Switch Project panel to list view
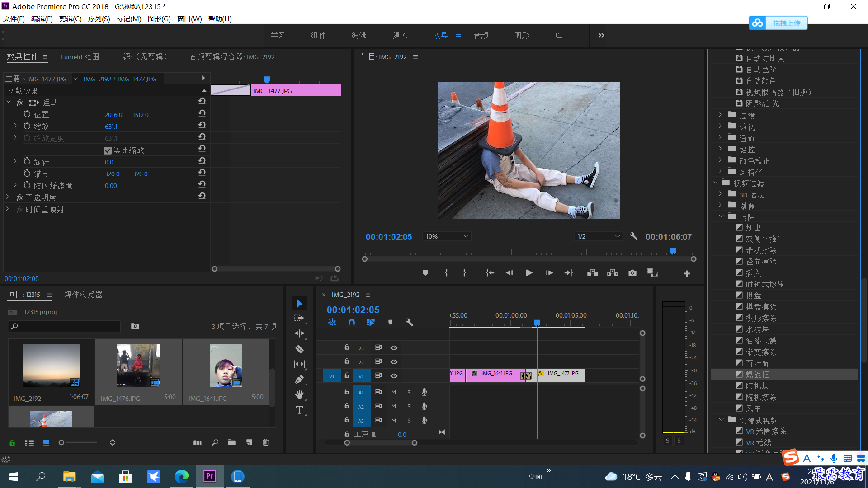Screen dimensions: 868x488 (x=29, y=442)
